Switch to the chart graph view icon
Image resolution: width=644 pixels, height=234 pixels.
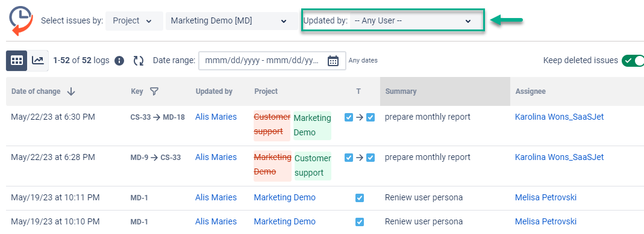point(38,61)
